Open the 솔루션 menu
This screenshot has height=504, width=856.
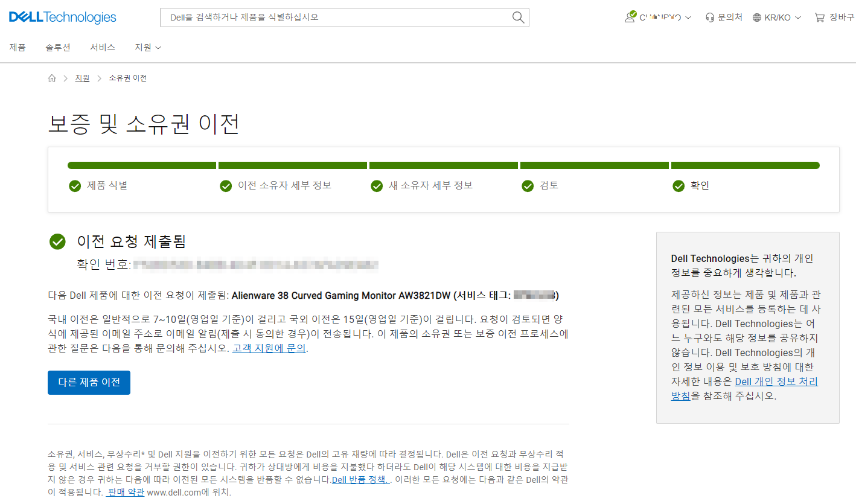(58, 47)
